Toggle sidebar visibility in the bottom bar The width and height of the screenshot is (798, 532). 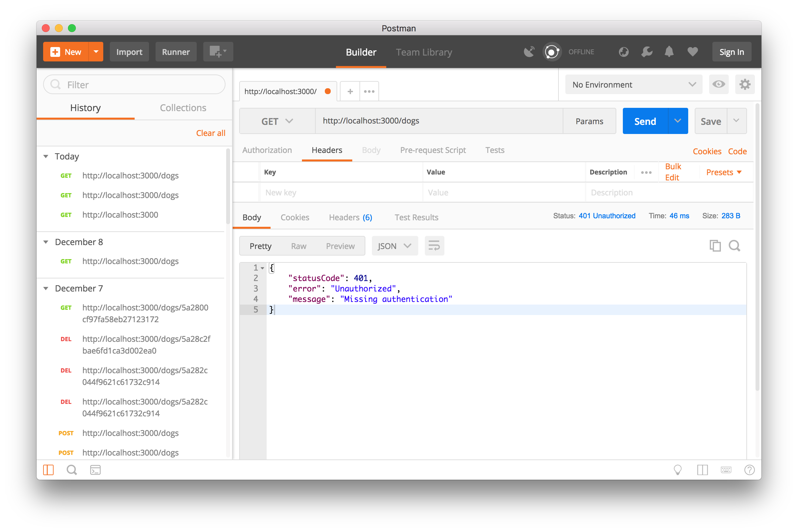click(x=48, y=470)
